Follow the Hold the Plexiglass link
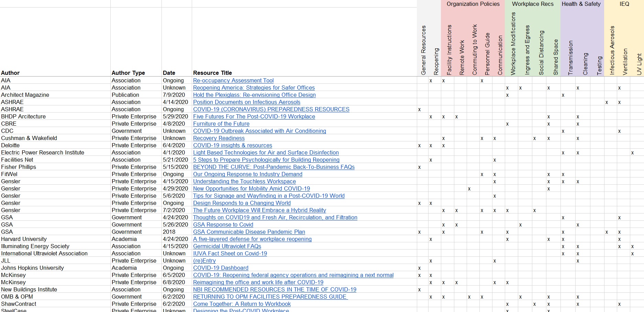 [x=254, y=95]
